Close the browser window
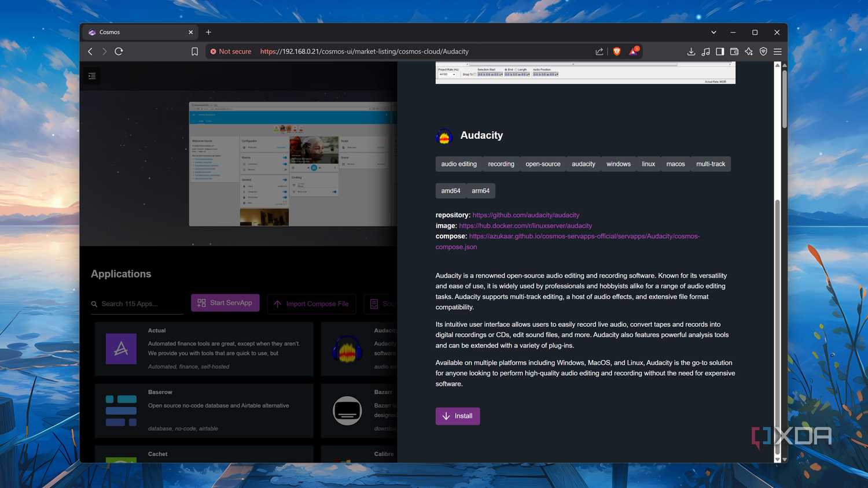The image size is (868, 488). tap(777, 32)
